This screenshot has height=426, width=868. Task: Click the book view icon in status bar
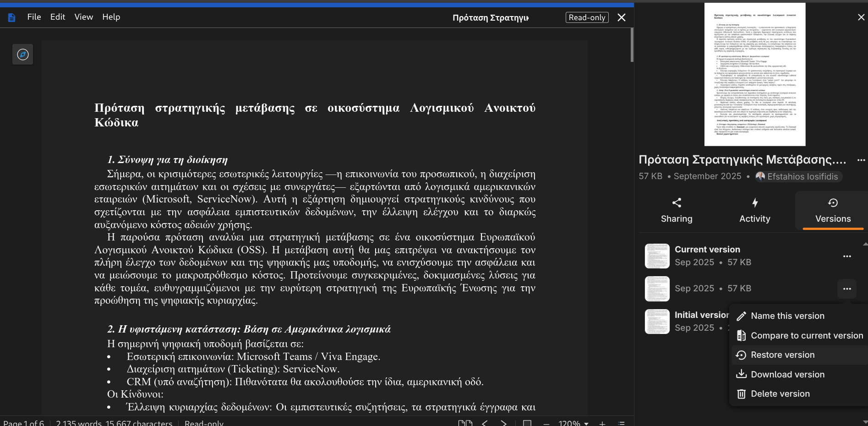(465, 423)
